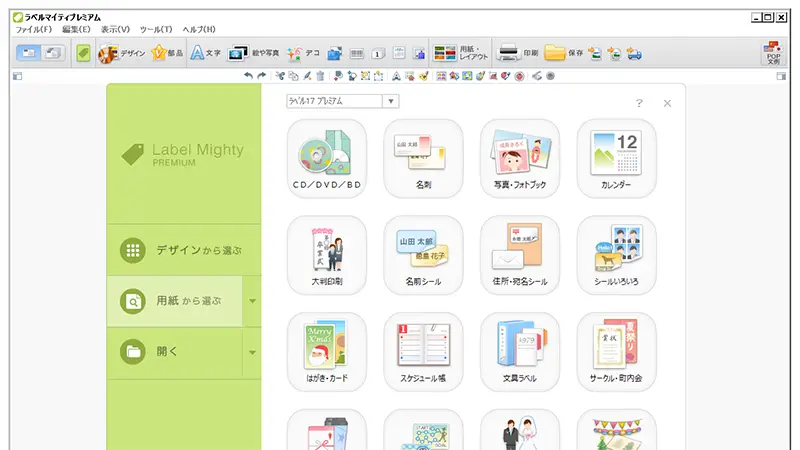
Task: Select the スケジュール帳 category
Action: [423, 352]
